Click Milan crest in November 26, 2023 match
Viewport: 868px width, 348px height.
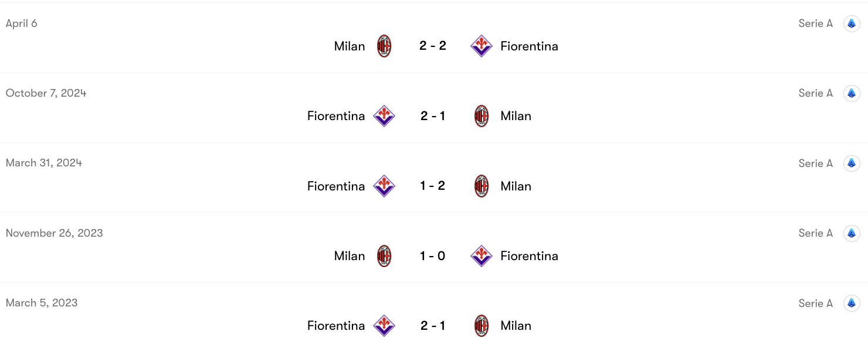click(384, 256)
